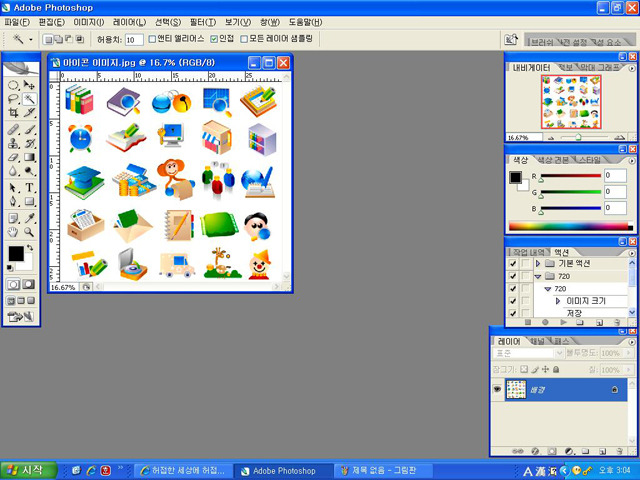Add layer mask in Layers panel

coord(552,451)
